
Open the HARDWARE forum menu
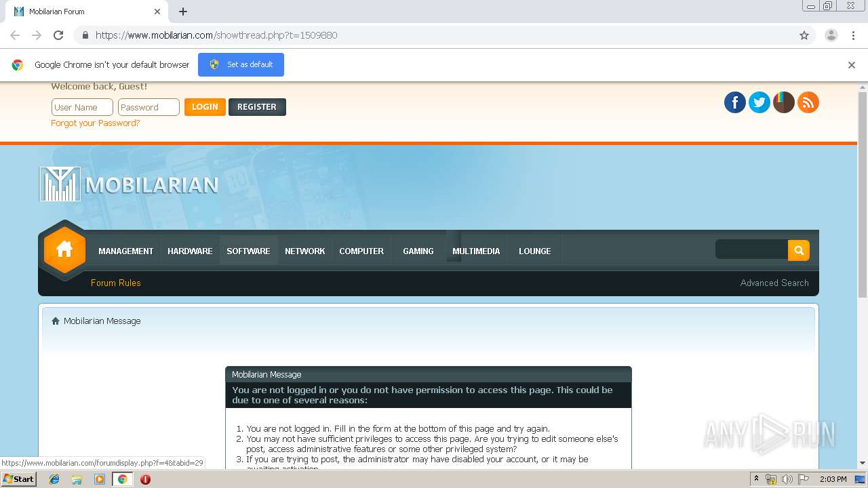190,251
